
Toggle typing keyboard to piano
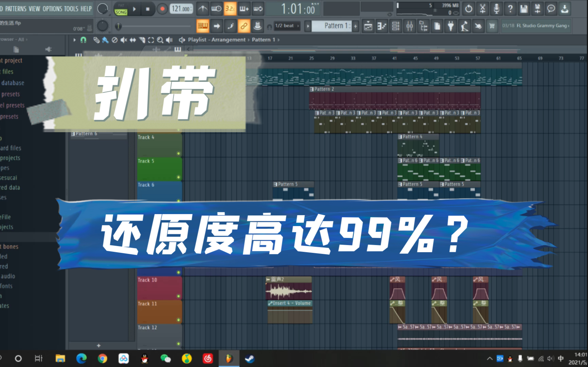click(203, 26)
